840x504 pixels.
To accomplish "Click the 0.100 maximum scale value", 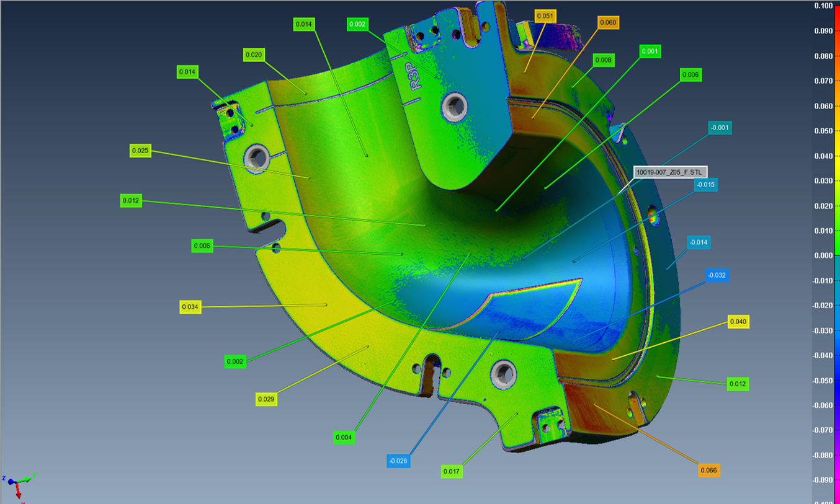I will pyautogui.click(x=823, y=6).
